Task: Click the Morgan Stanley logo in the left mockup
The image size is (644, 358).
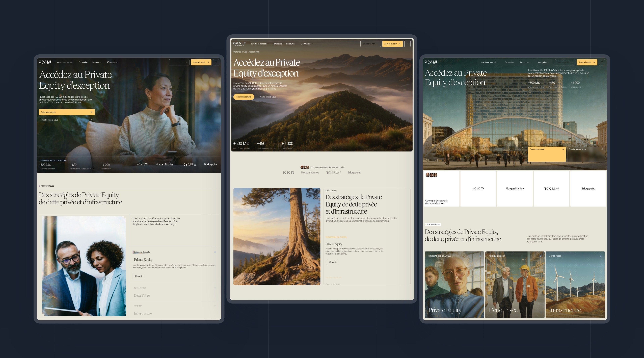Action: click(x=164, y=165)
